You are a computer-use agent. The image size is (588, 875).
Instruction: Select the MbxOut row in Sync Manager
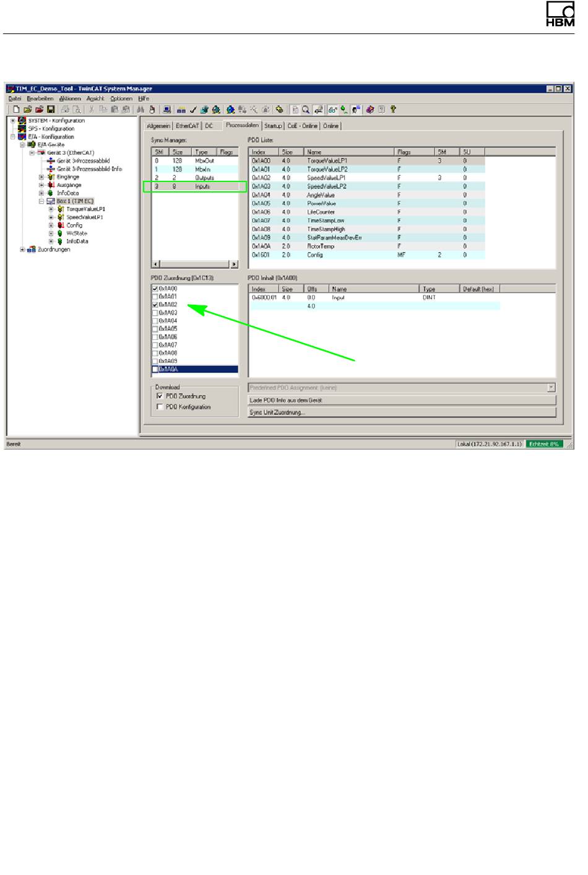click(x=195, y=161)
